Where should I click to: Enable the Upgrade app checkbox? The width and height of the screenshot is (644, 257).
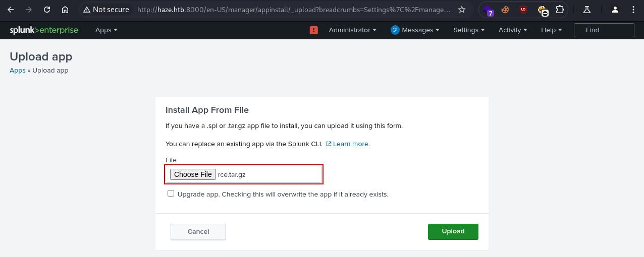(171, 194)
